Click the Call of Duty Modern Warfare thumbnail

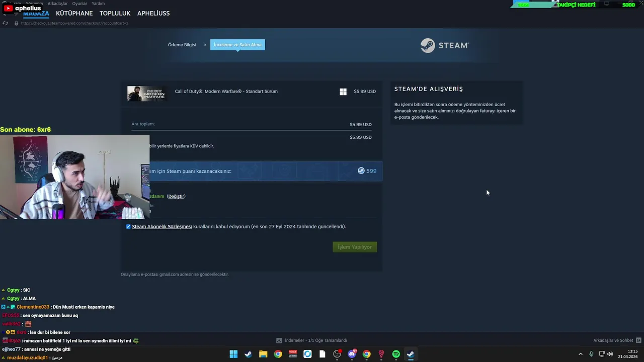coord(146,94)
